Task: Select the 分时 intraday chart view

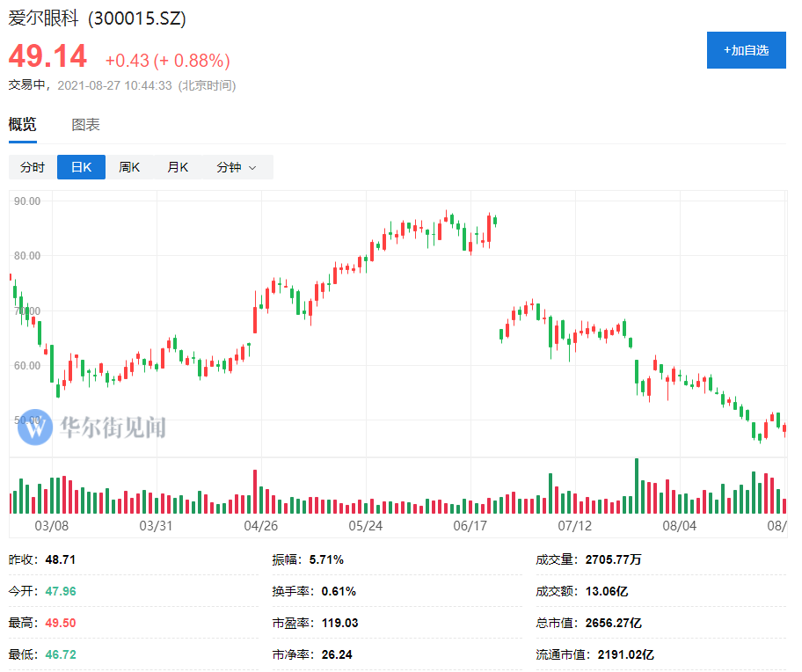Action: (33, 167)
